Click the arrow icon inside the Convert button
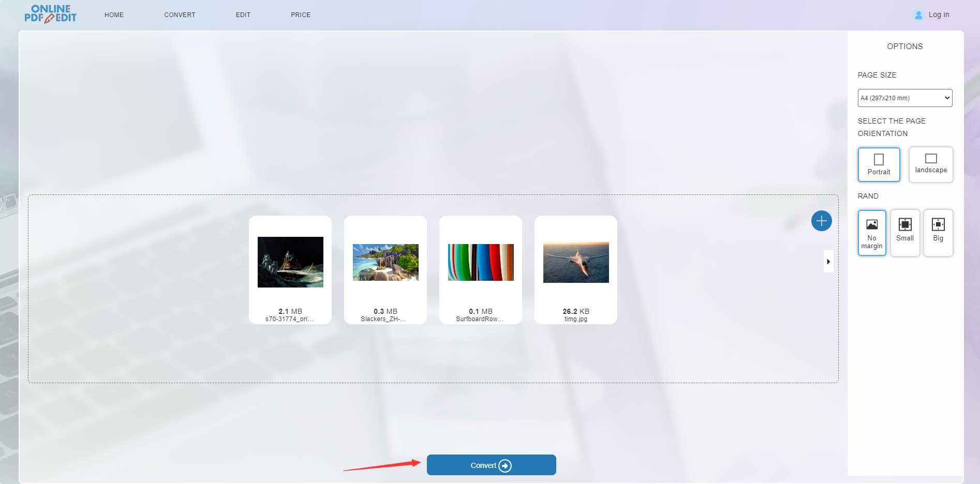 [504, 465]
